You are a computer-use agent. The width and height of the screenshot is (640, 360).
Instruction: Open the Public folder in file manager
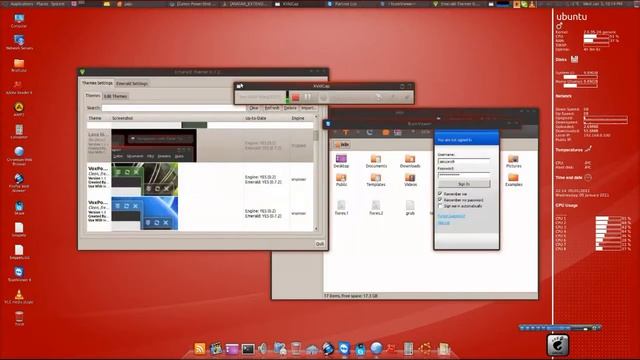pyautogui.click(x=341, y=180)
